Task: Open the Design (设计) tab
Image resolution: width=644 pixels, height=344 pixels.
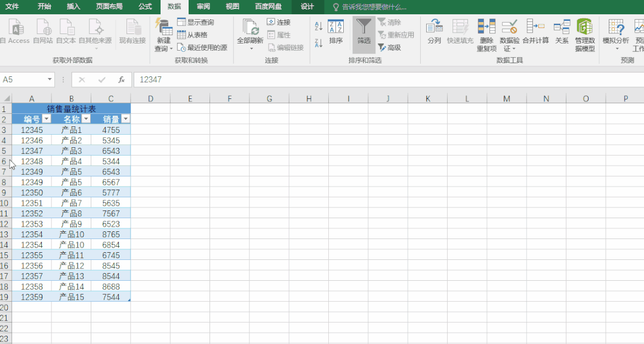Action: (307, 7)
